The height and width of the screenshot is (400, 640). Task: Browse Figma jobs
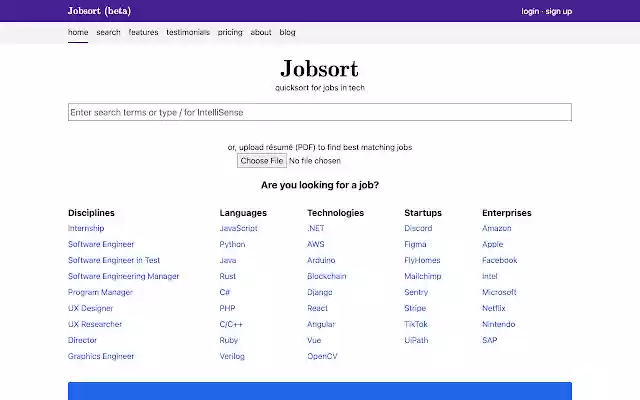415,244
